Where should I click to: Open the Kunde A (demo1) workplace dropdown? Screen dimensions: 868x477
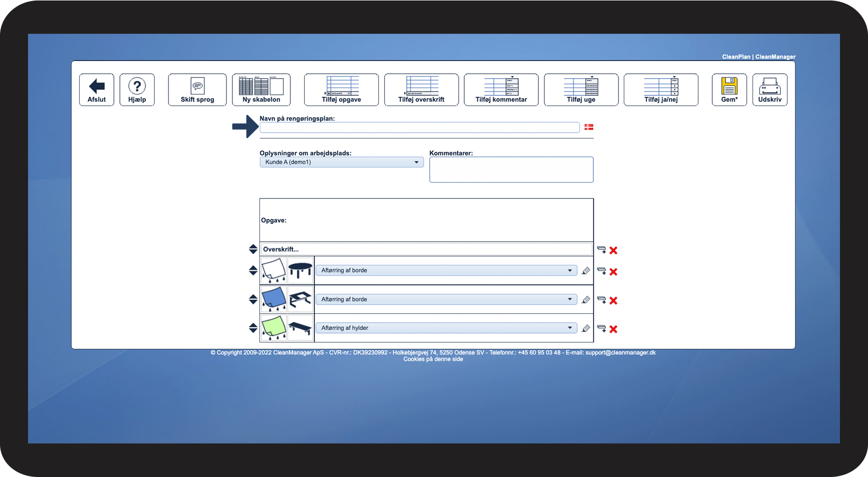(342, 162)
